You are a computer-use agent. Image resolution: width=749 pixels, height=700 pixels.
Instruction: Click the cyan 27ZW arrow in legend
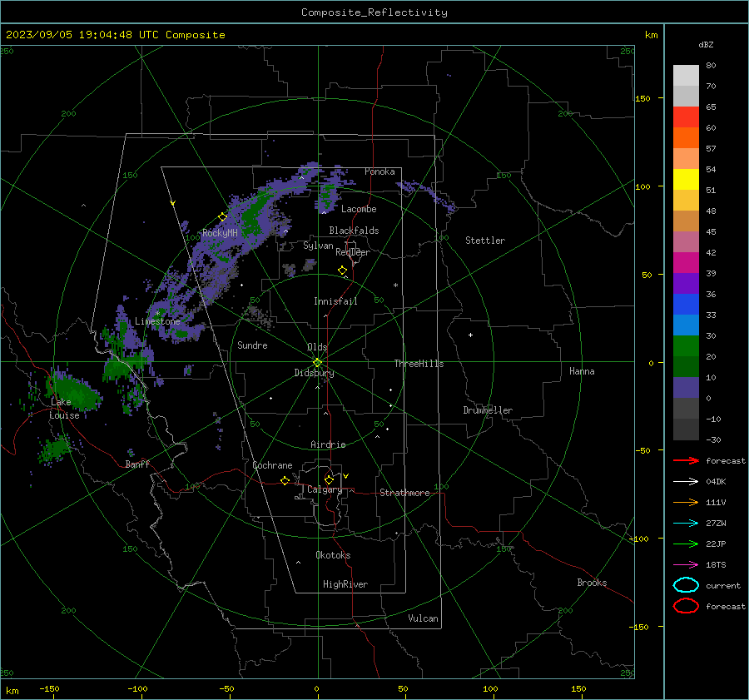coord(686,524)
